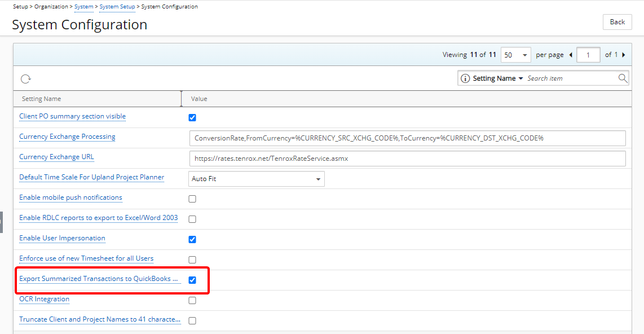Open the System breadcrumb link
The width and height of the screenshot is (644, 334).
84,7
